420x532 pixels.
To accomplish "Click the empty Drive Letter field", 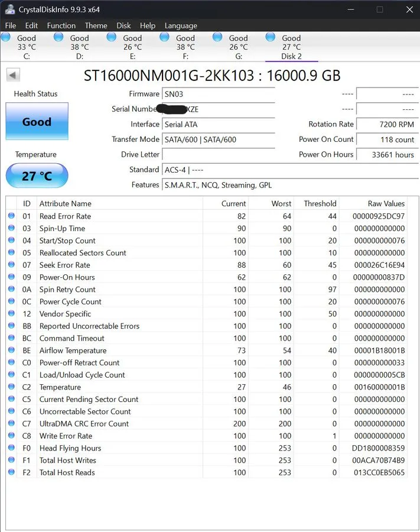I will [219, 155].
